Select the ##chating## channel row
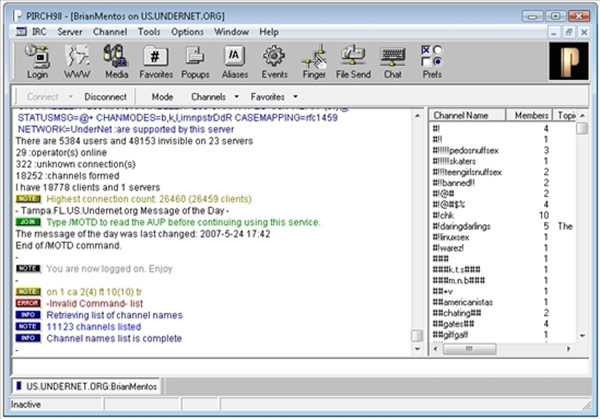This screenshot has height=419, width=600. point(502,313)
